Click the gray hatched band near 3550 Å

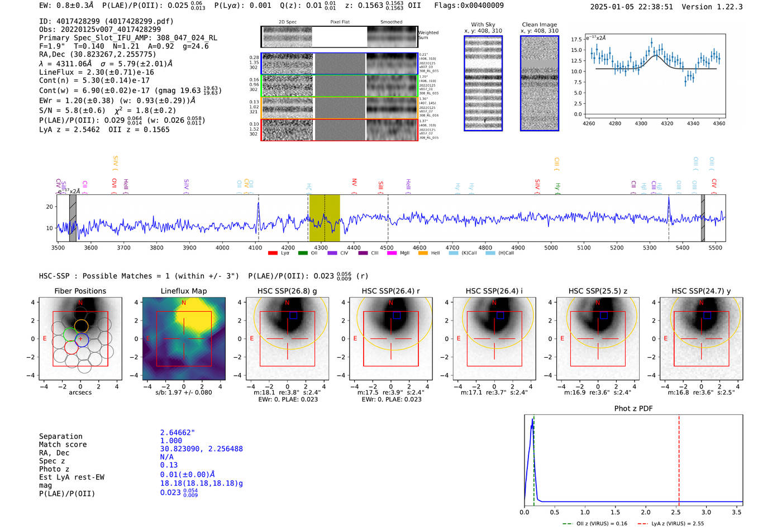click(x=73, y=218)
